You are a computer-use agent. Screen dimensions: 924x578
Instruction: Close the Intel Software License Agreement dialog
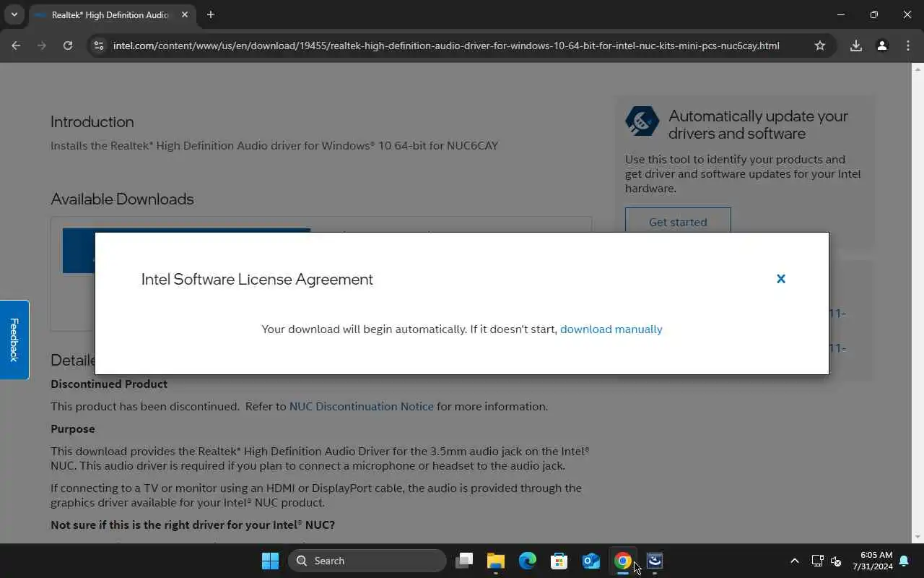click(780, 279)
